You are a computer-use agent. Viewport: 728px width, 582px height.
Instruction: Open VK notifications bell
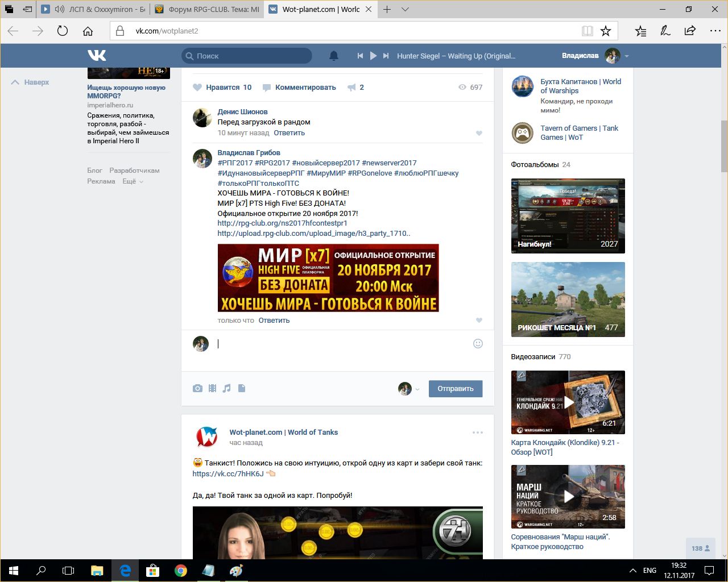[x=334, y=56]
